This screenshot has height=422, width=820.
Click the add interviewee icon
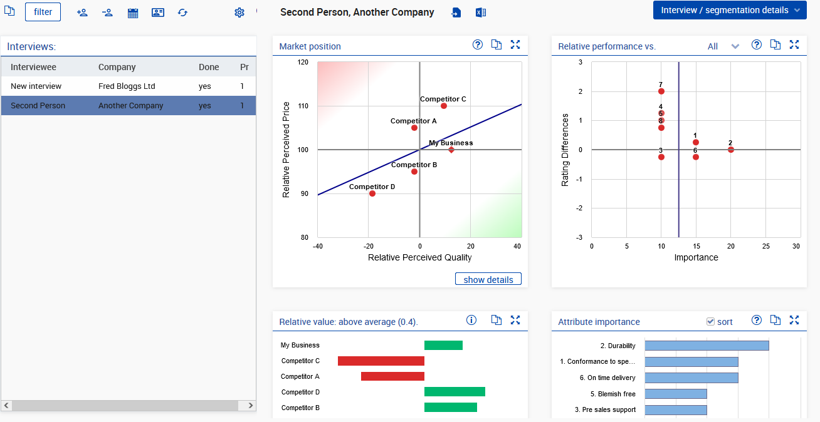click(82, 13)
